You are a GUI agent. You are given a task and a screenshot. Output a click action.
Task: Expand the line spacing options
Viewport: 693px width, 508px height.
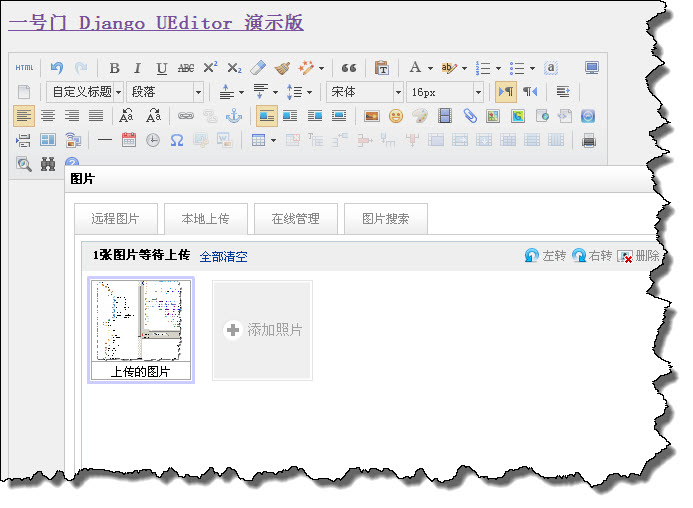(x=309, y=92)
